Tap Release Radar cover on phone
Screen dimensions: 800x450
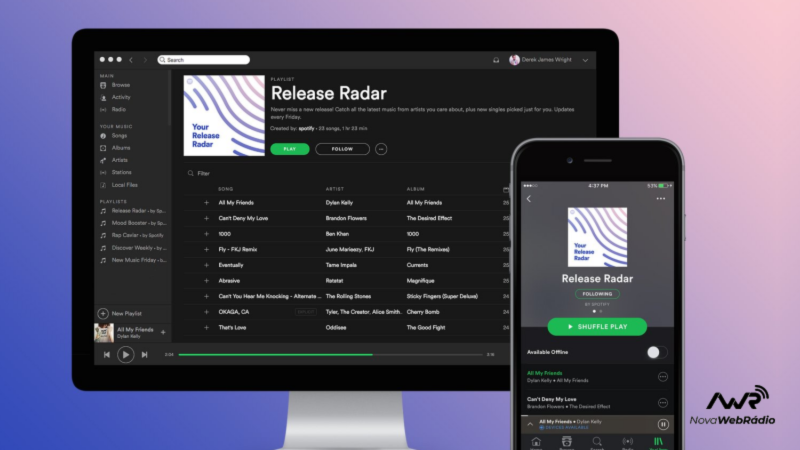tap(597, 237)
